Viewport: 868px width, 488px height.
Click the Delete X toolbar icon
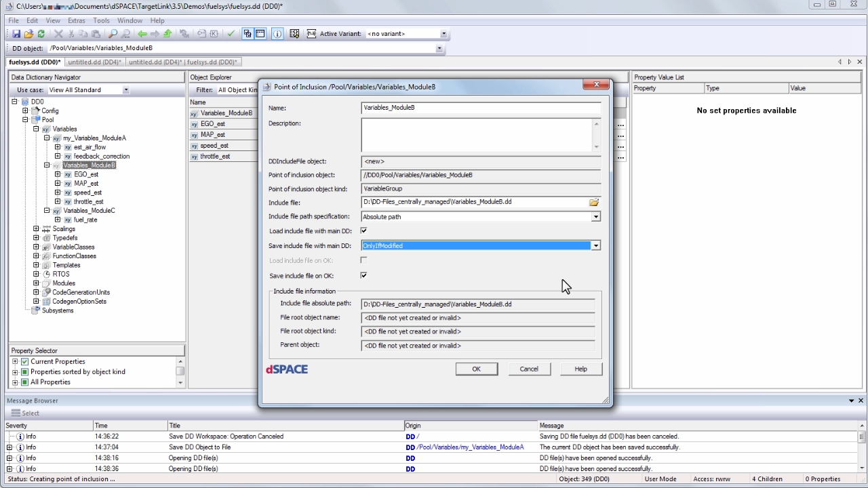coord(58,33)
